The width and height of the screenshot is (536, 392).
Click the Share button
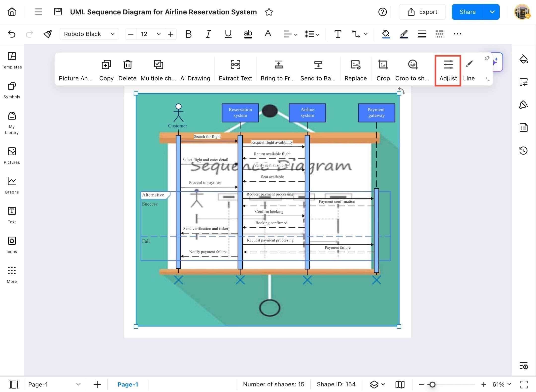tap(468, 12)
